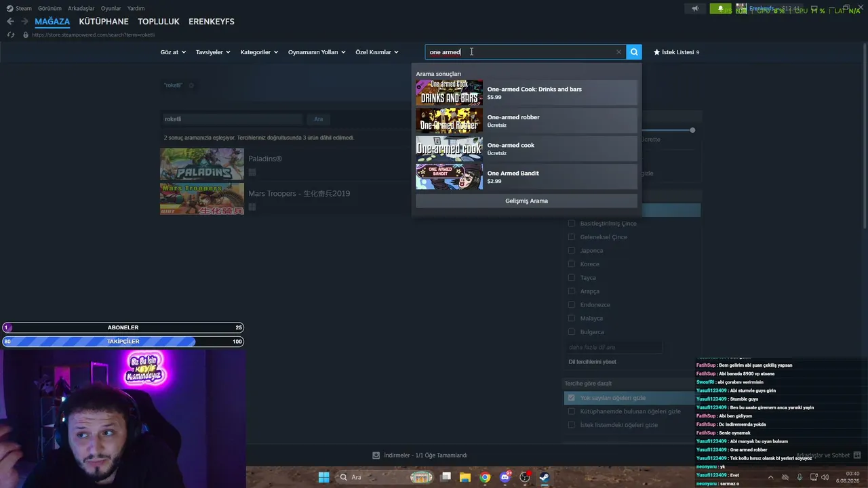The width and height of the screenshot is (868, 488).
Task: Open the Yardım menu
Action: coord(136,9)
